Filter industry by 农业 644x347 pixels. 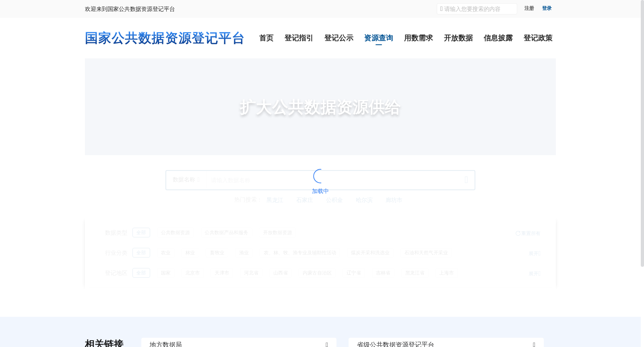165,253
